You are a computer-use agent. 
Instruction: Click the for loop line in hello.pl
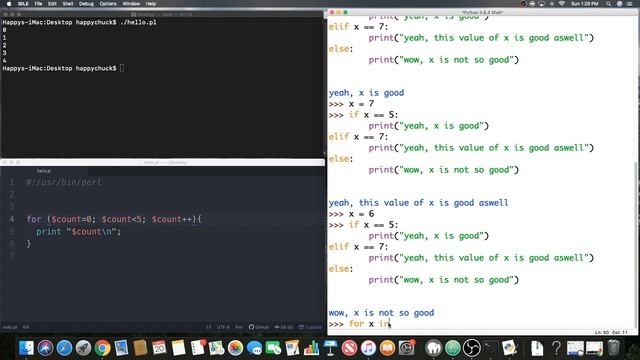pyautogui.click(x=114, y=219)
